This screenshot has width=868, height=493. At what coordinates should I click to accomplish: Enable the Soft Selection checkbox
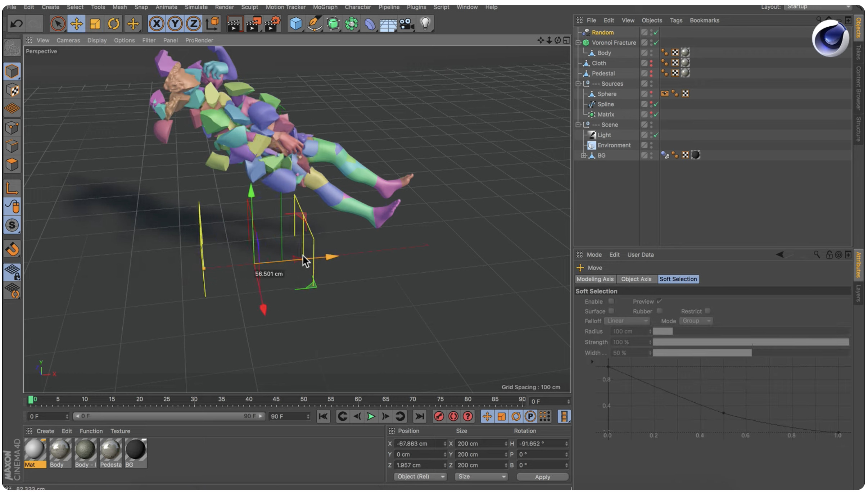pyautogui.click(x=612, y=301)
